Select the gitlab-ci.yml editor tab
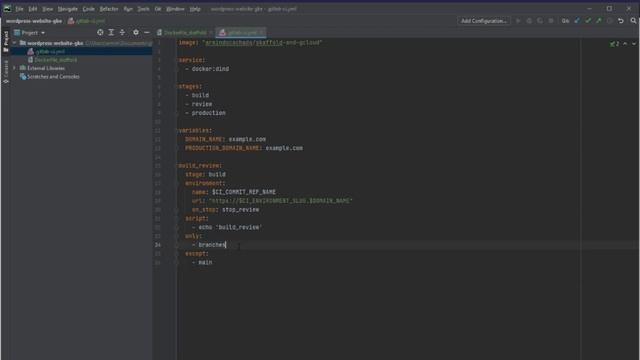Viewport: 640px width, 360px height. click(242, 33)
